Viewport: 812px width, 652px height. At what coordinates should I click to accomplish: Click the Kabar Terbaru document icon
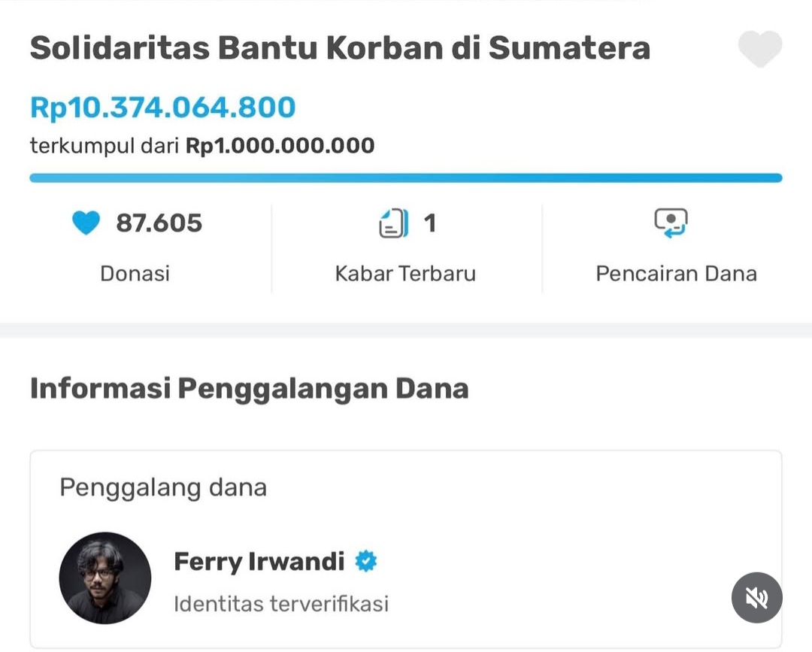[394, 223]
